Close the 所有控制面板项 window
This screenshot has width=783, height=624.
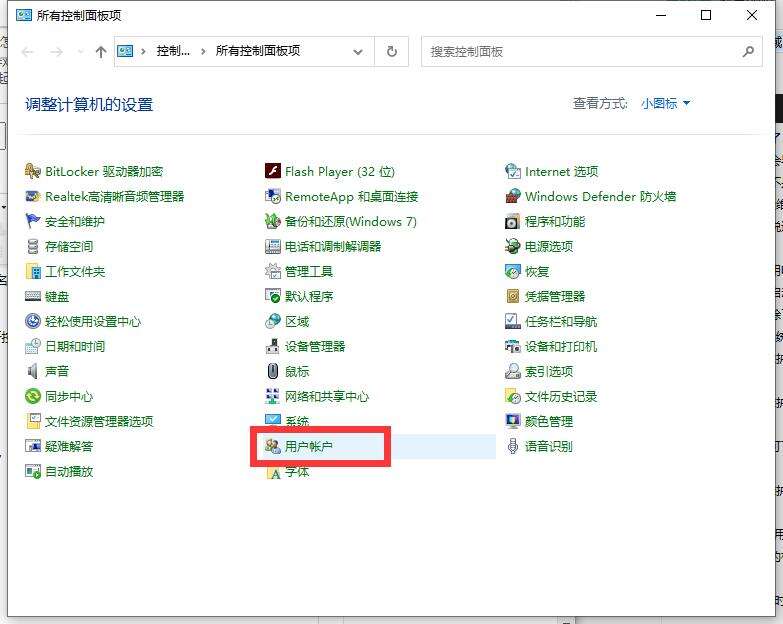752,15
